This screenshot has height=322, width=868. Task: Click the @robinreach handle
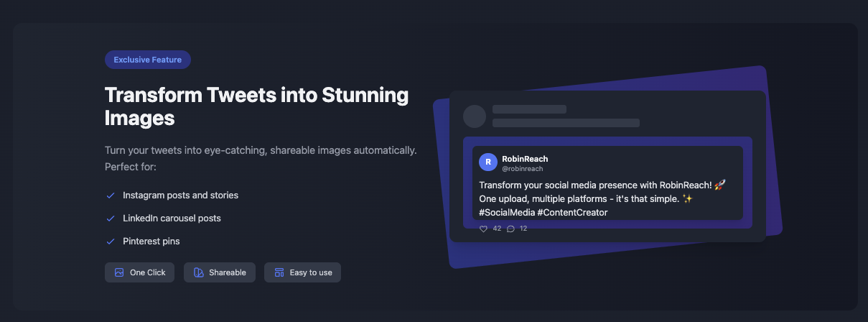[522, 169]
